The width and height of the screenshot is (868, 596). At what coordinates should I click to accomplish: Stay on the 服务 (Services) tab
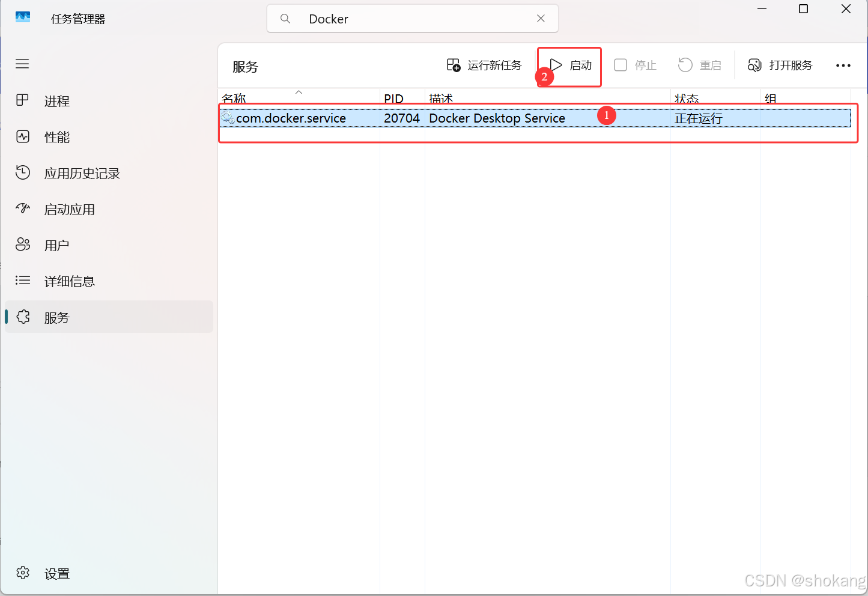pos(57,317)
